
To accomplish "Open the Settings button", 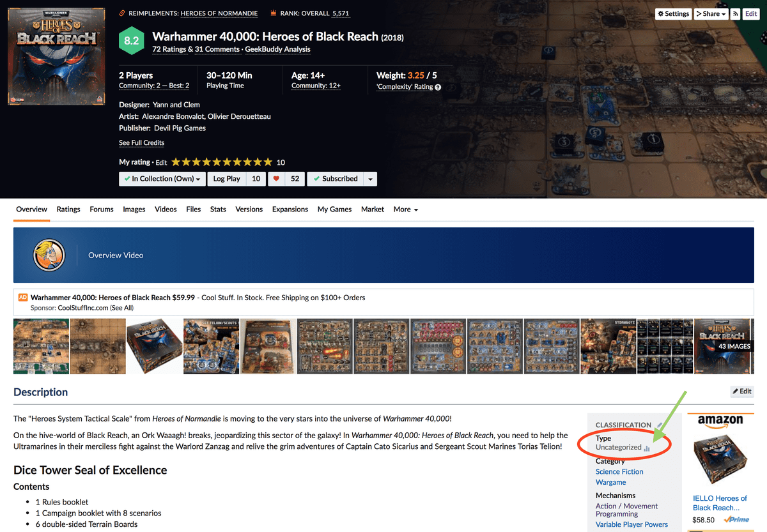I will point(674,13).
